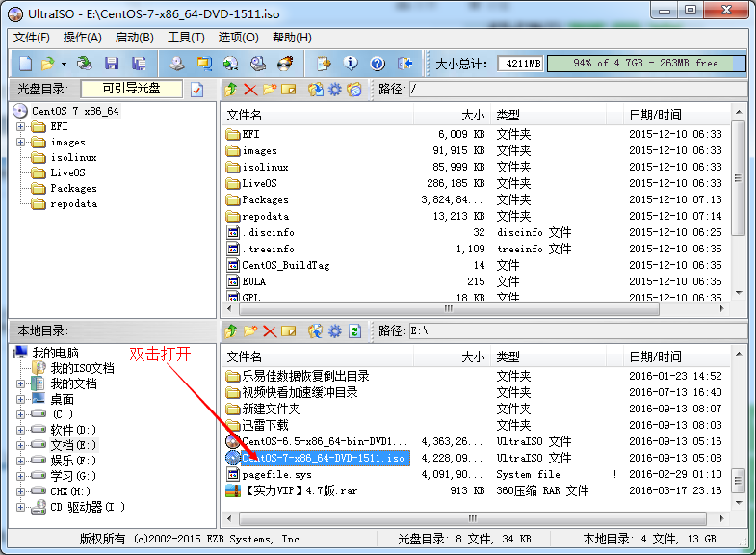
Task: Click the green 94% of 4.7GB capacity bar
Action: [x=646, y=64]
